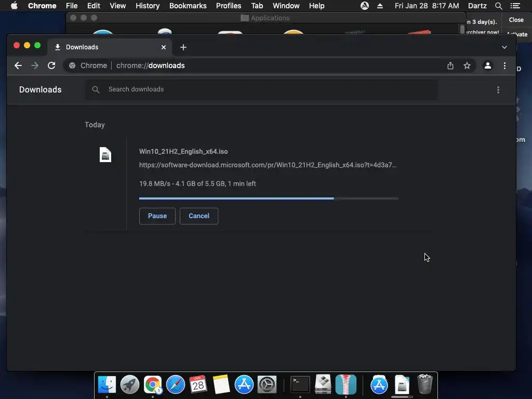The image size is (532, 399).
Task: Click the eject icon in menu bar
Action: 380,6
